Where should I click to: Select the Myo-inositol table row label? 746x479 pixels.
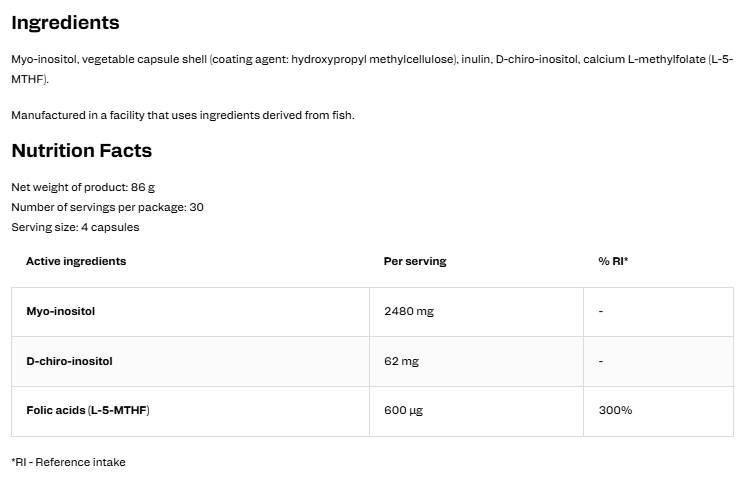click(x=60, y=311)
